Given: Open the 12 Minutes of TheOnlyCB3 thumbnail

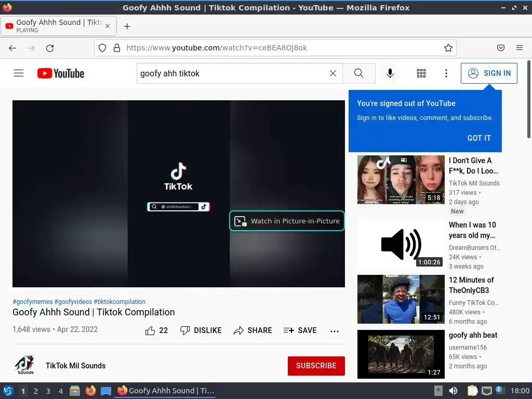Looking at the screenshot, I should [401, 299].
